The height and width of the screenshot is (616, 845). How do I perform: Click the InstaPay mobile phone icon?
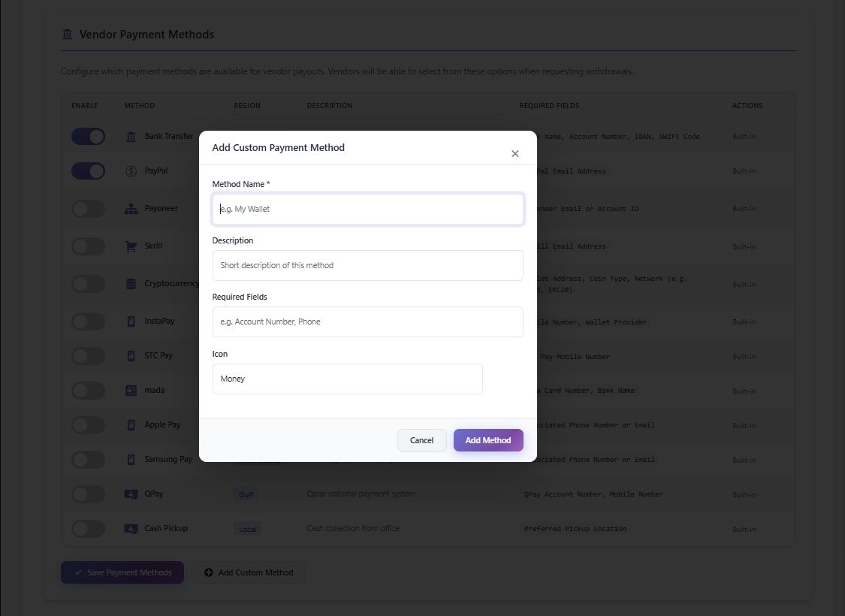[131, 322]
